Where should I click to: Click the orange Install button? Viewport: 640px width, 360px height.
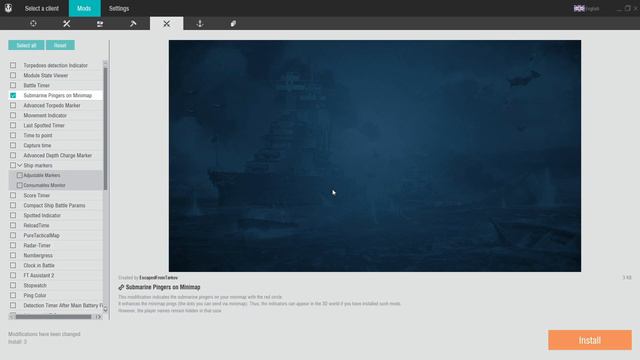coord(590,340)
